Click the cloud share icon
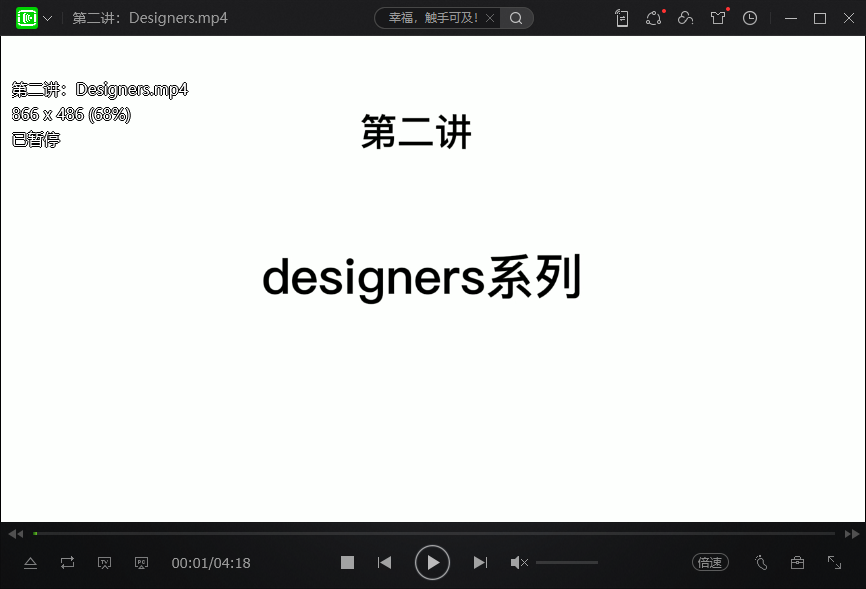 [685, 18]
